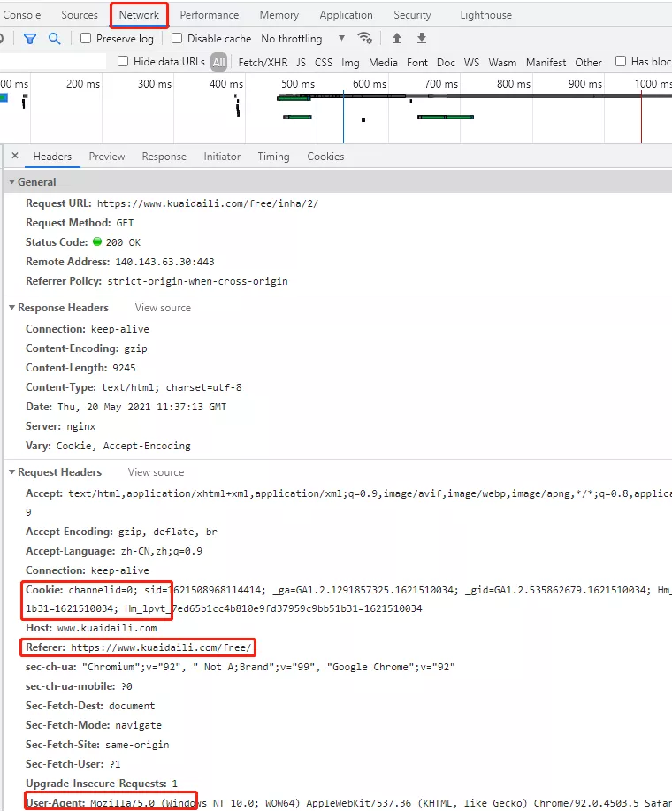Image resolution: width=672 pixels, height=811 pixels.
Task: Filter requests by Media
Action: pos(383,63)
